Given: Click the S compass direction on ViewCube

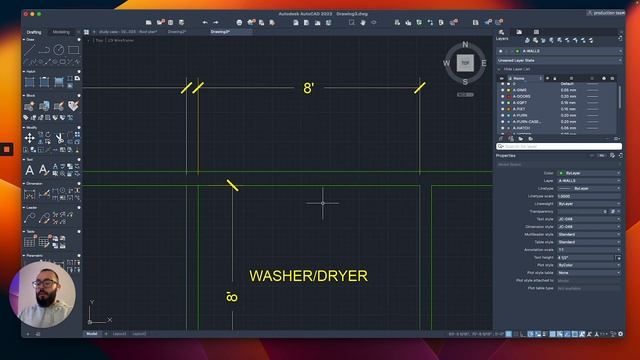Looking at the screenshot, I should pos(465,82).
